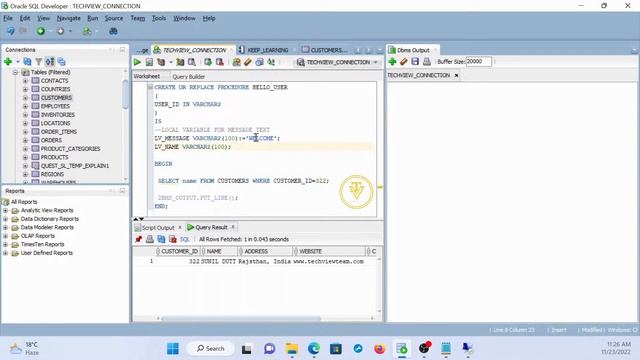Screen dimensions: 640x360
Task: Click the Clear eraser icon in worksheet toolbar
Action: click(248, 62)
